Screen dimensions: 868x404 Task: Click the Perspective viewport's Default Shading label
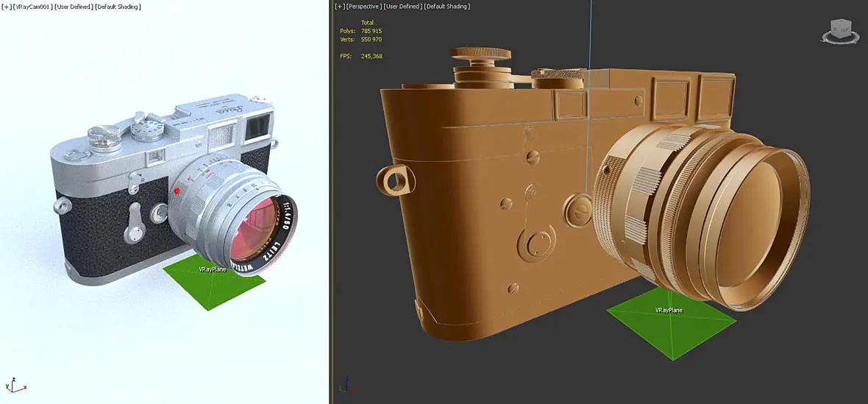(447, 6)
